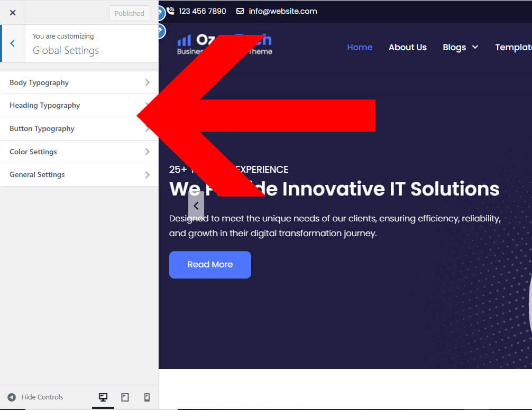Screen dimensions: 532x410
Task: Switch to mobile preview mode
Action: coord(147,397)
